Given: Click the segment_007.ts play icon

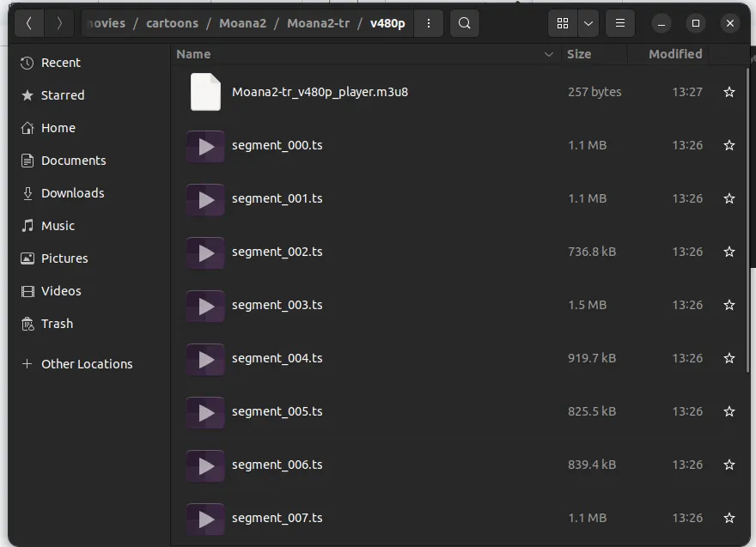Looking at the screenshot, I should pyautogui.click(x=205, y=519).
